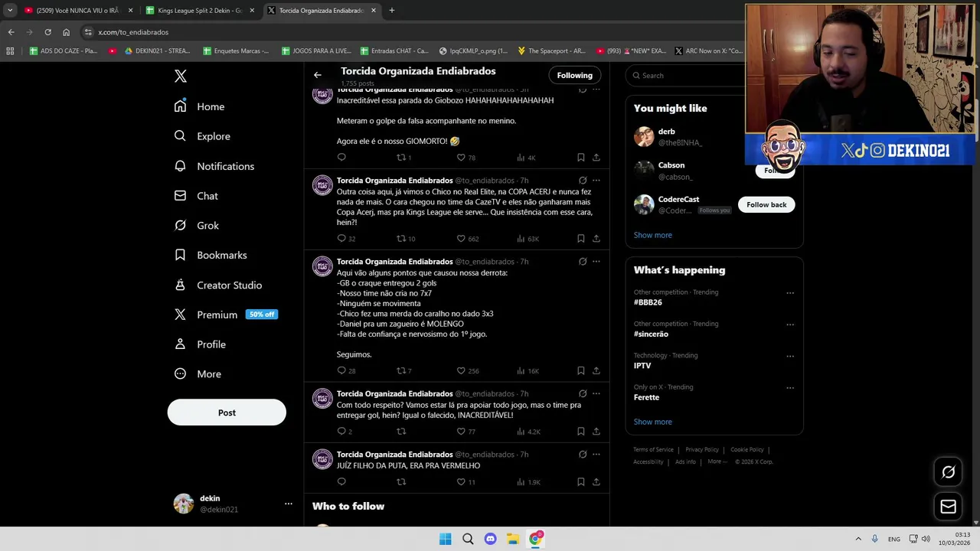Like the post with 256 likes
This screenshot has width=980, height=551.
[x=461, y=370]
